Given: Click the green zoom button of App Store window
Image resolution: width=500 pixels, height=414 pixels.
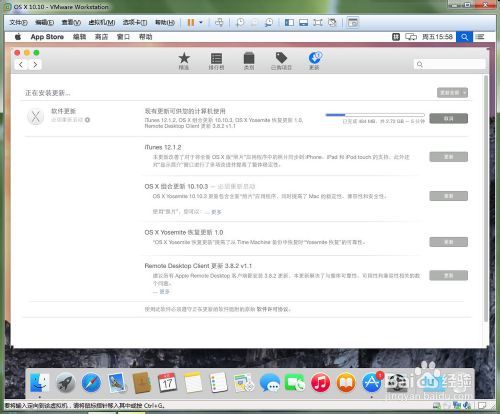Looking at the screenshot, I should click(x=37, y=53).
